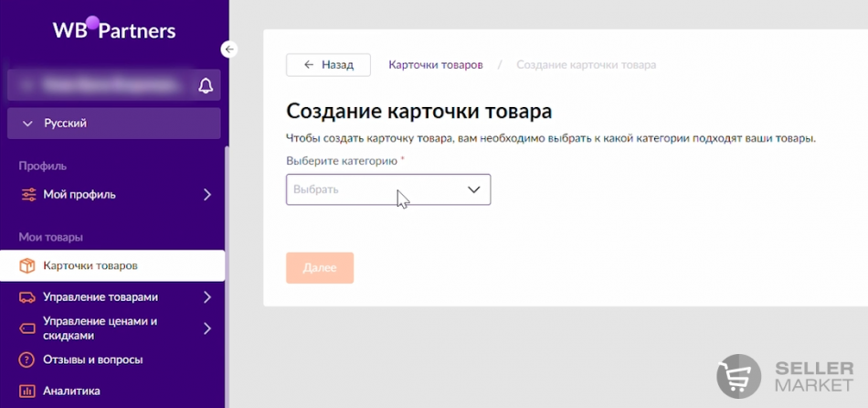Click the WB Partners logo
This screenshot has width=868, height=408.
coord(113,29)
